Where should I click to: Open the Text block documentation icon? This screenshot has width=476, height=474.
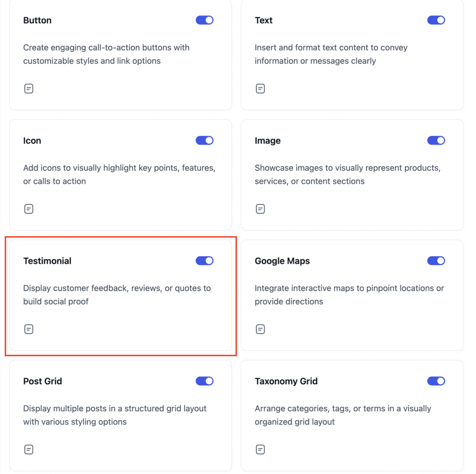pyautogui.click(x=260, y=88)
